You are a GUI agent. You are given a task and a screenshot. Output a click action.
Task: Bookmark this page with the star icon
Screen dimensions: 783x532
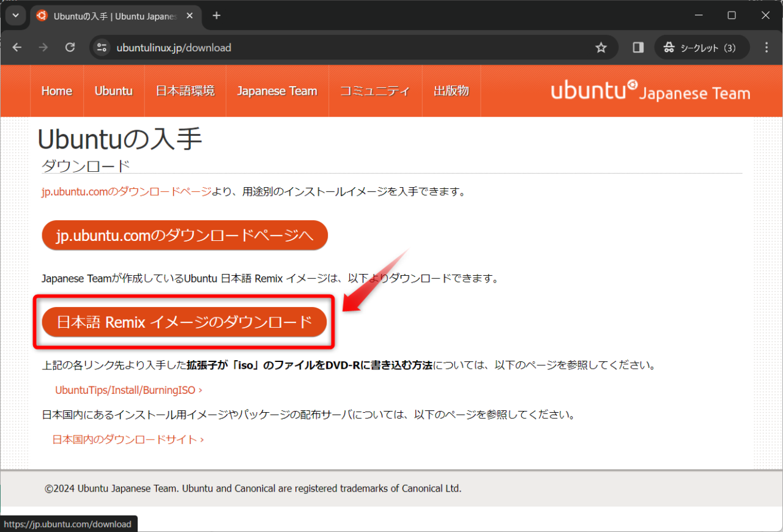coord(601,47)
